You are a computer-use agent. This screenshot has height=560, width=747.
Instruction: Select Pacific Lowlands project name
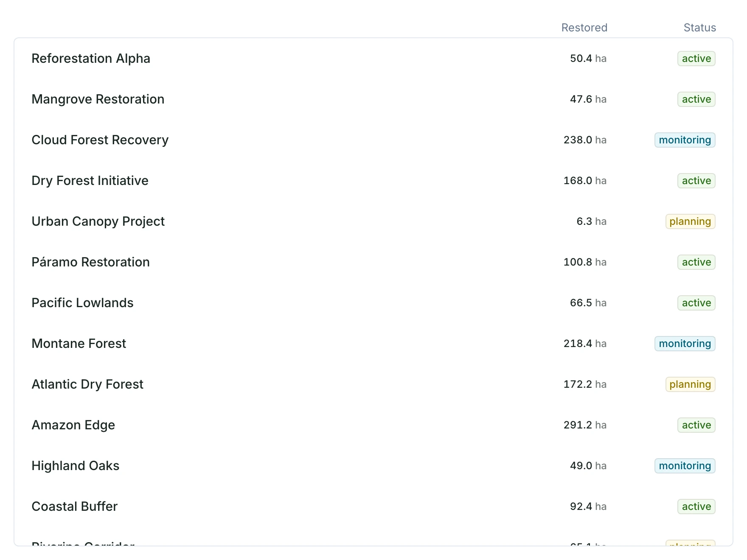pos(83,303)
